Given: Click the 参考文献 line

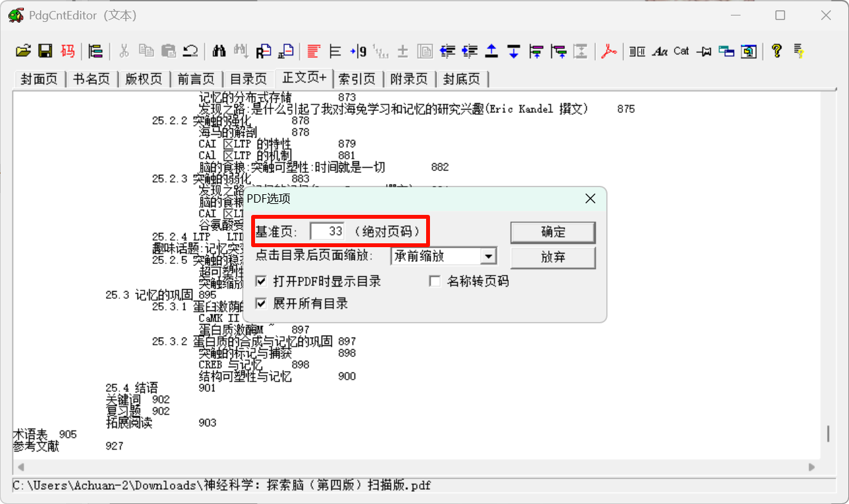Looking at the screenshot, I should (68, 446).
